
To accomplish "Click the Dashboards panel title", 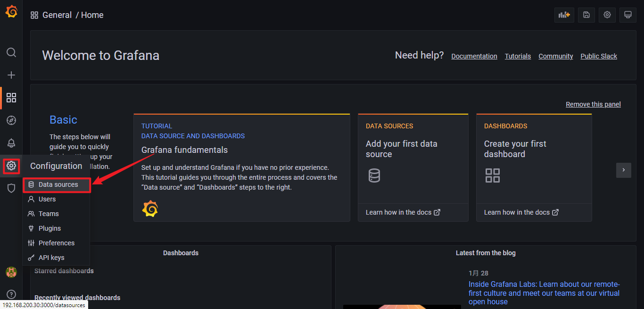I will tap(181, 253).
